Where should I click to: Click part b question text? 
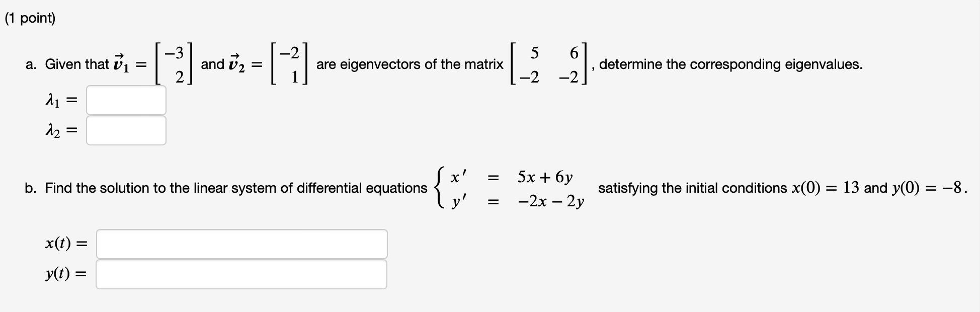[226, 188]
